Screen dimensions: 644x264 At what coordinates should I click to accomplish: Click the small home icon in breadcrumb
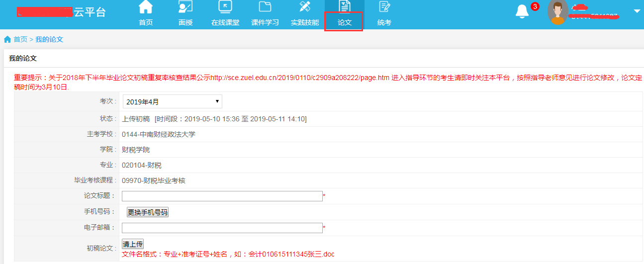(7, 39)
